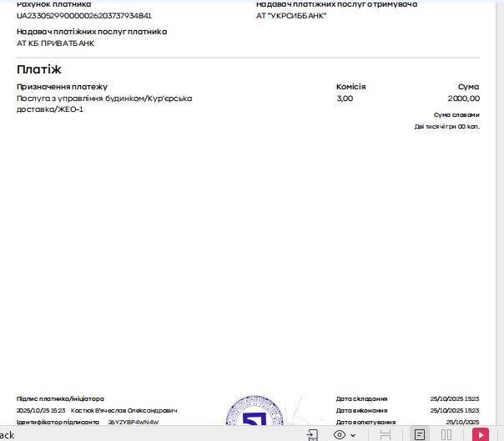Click the signer identifier 26YZYBP4WN4W

pos(133,423)
